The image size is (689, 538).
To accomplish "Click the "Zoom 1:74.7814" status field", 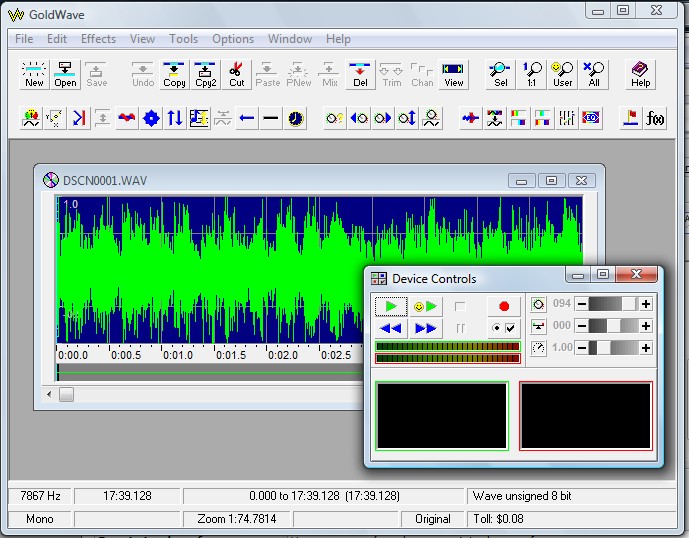I will click(236, 519).
